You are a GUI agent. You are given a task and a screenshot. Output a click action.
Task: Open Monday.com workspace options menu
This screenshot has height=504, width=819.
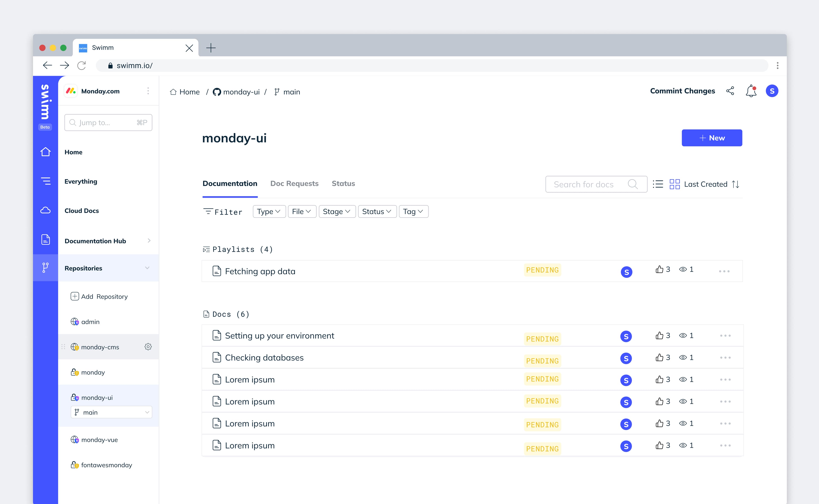(x=148, y=91)
